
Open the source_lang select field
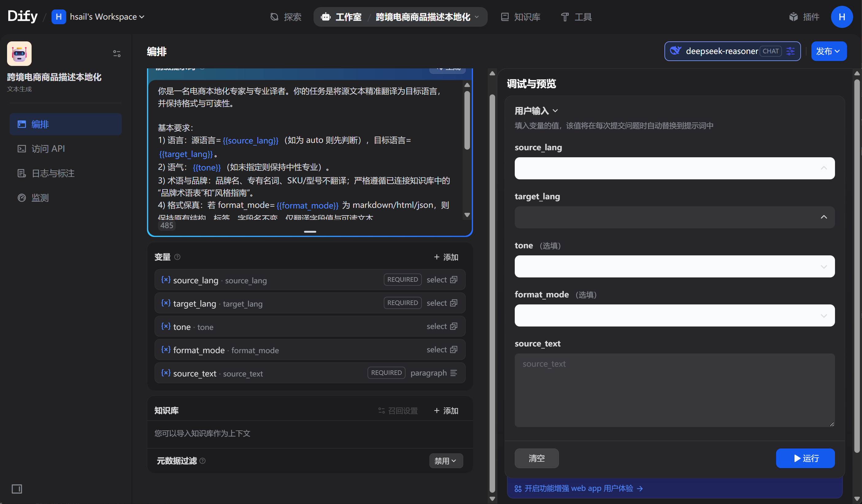(x=675, y=168)
